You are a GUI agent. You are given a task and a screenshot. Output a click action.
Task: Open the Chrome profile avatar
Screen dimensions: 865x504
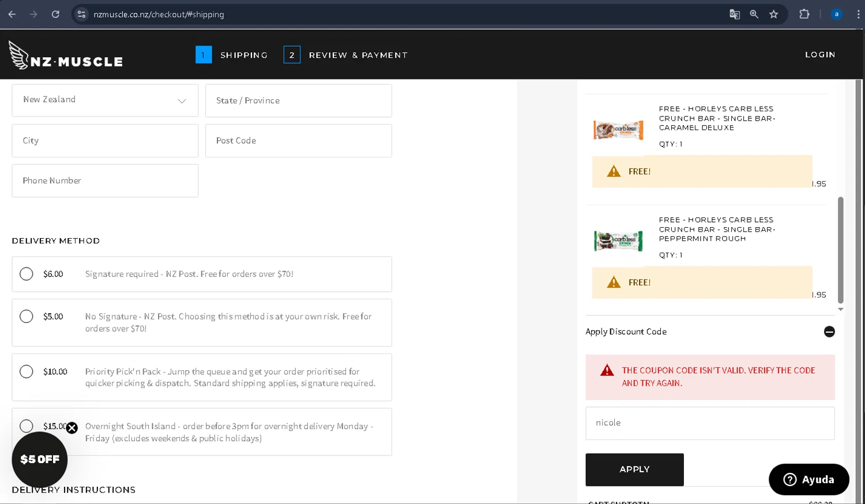coord(836,14)
